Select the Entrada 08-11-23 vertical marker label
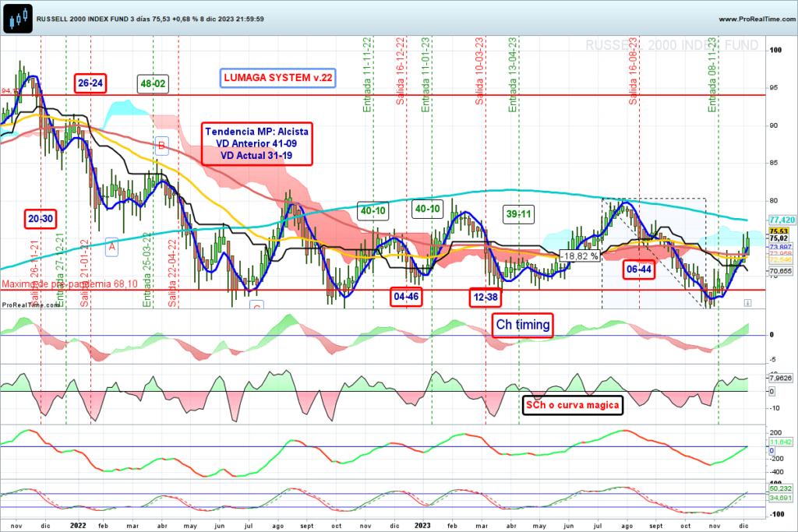The image size is (798, 532). pyautogui.click(x=712, y=75)
